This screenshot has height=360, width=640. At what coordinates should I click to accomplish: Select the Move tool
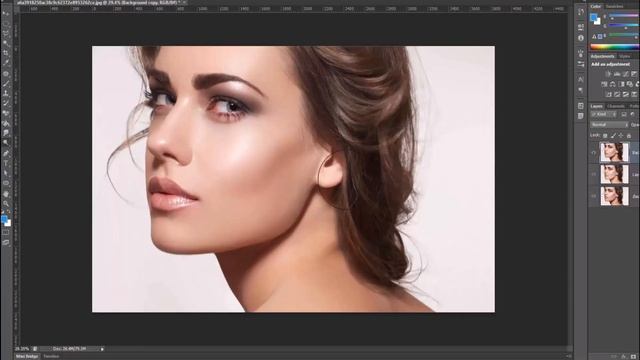tap(6, 14)
